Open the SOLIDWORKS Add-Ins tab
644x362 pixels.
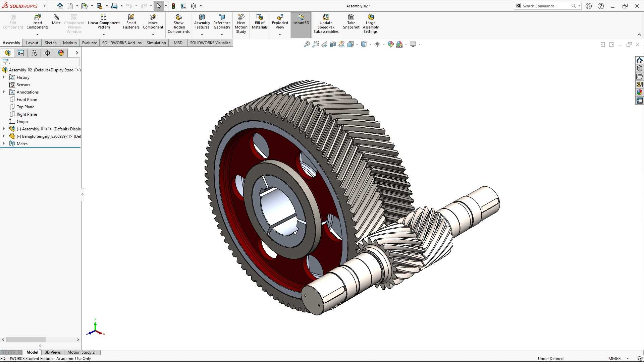click(x=122, y=43)
